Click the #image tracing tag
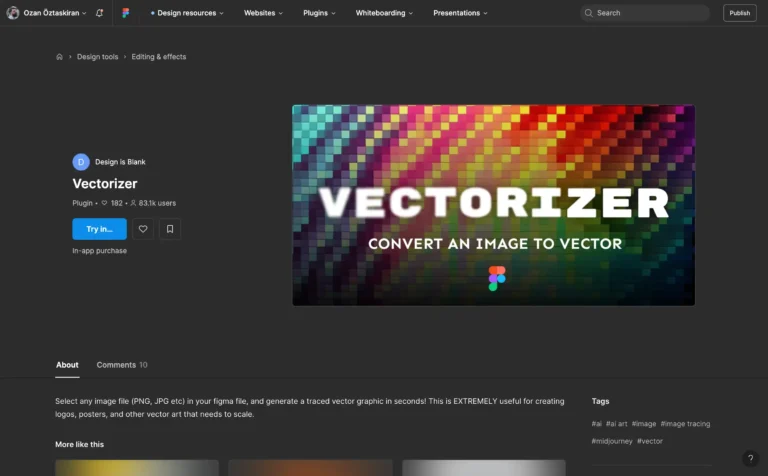Screen dimensions: 768x476 click(685, 424)
